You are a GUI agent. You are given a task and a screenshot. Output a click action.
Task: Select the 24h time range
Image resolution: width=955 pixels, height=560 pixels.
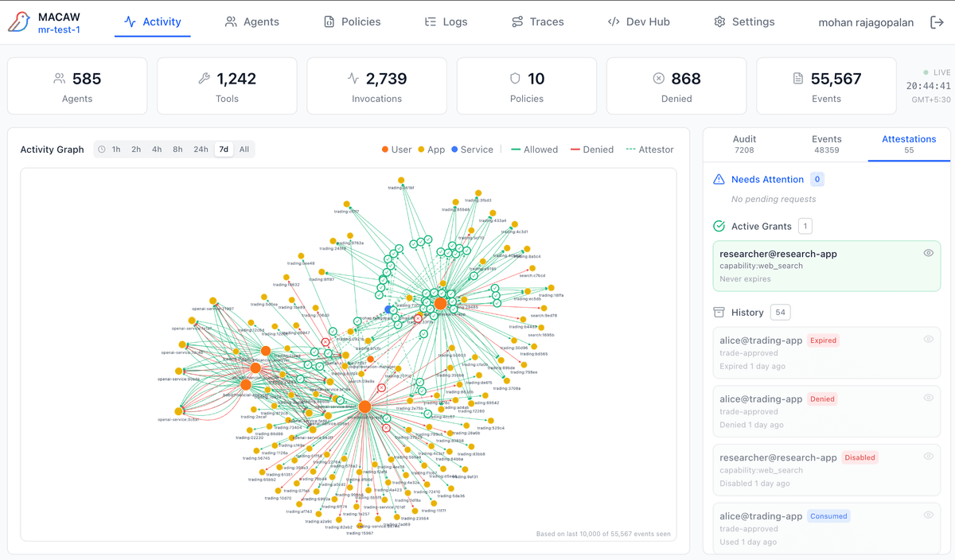pyautogui.click(x=201, y=150)
